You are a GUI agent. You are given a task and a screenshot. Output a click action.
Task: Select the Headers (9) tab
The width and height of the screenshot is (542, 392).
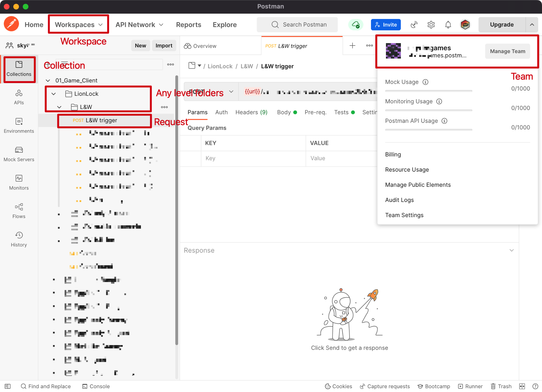click(251, 112)
